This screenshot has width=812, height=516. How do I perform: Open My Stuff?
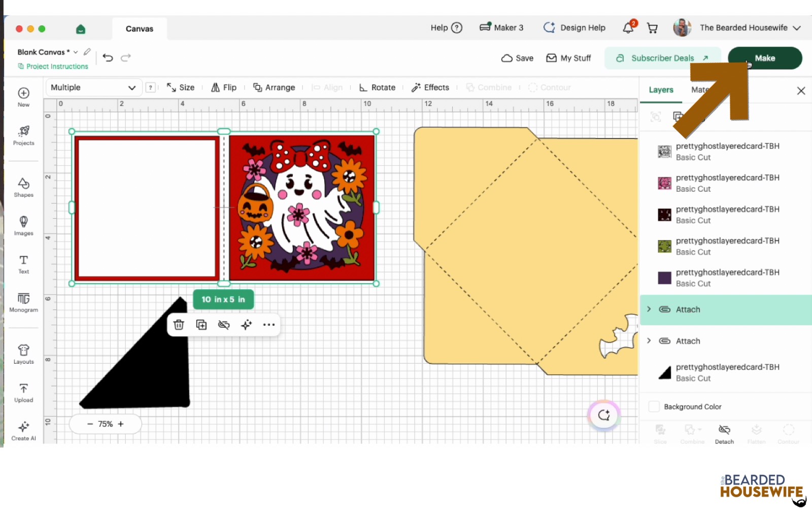[x=568, y=58]
